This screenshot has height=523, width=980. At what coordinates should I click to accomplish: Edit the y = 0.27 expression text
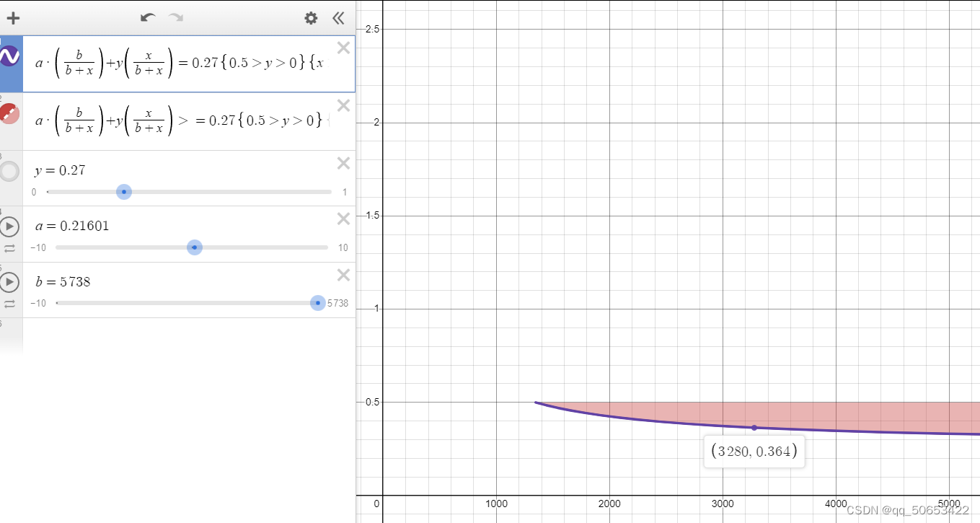(x=60, y=171)
